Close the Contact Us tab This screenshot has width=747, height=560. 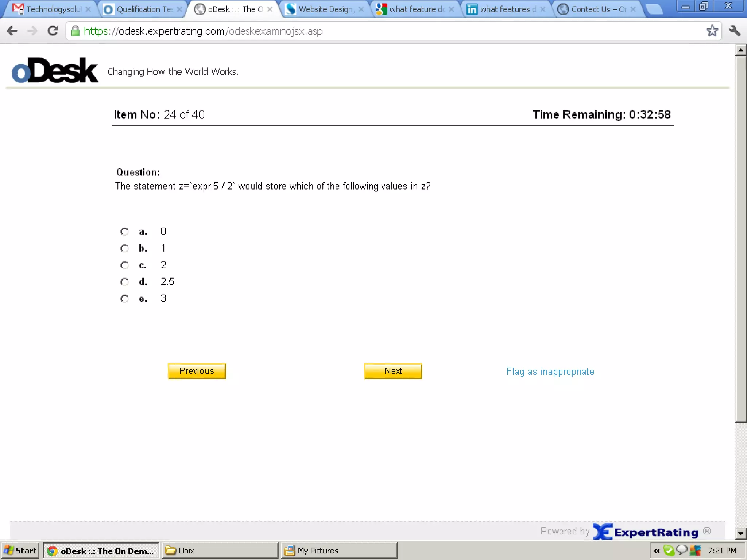633,9
